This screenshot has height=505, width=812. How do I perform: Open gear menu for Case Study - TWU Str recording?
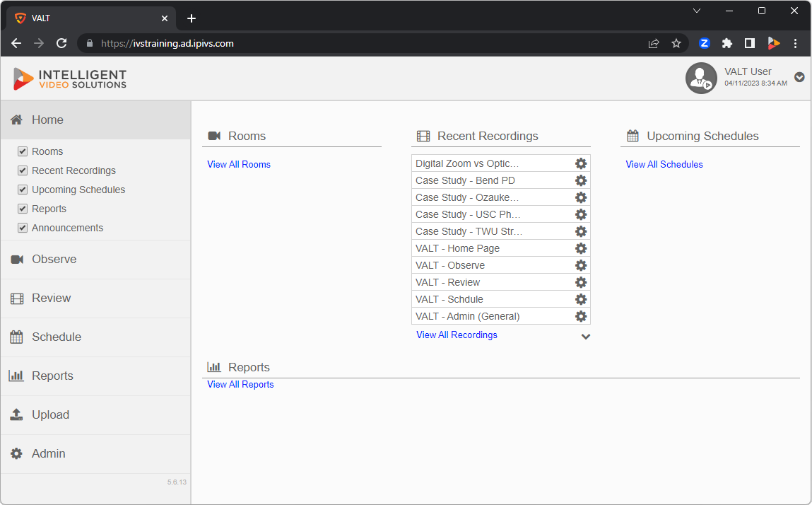point(580,231)
